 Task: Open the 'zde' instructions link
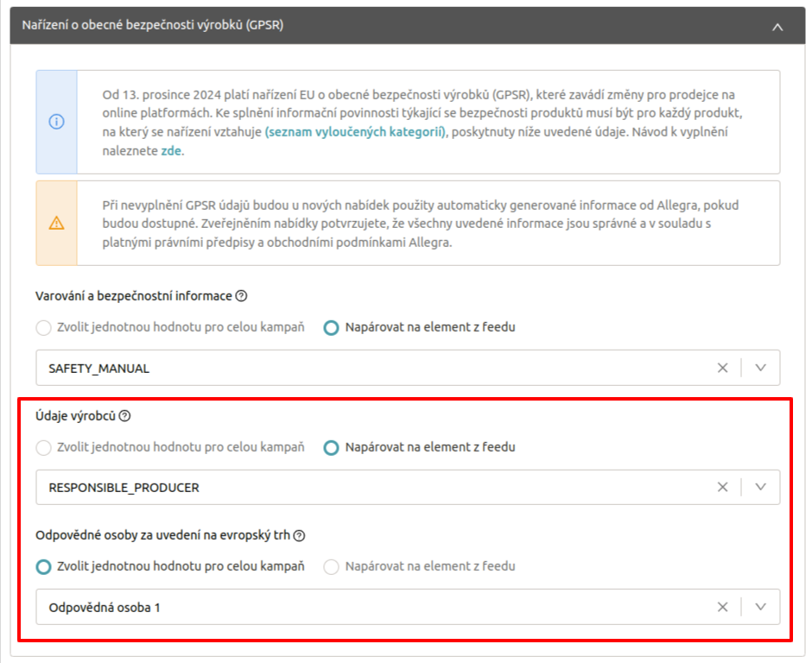click(171, 150)
